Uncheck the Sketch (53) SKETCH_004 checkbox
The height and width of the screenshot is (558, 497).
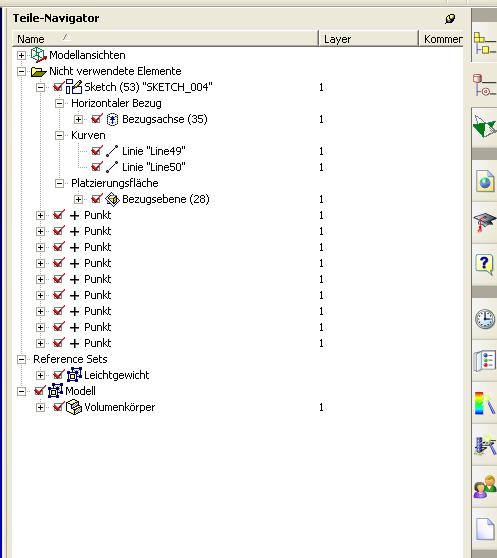58,87
